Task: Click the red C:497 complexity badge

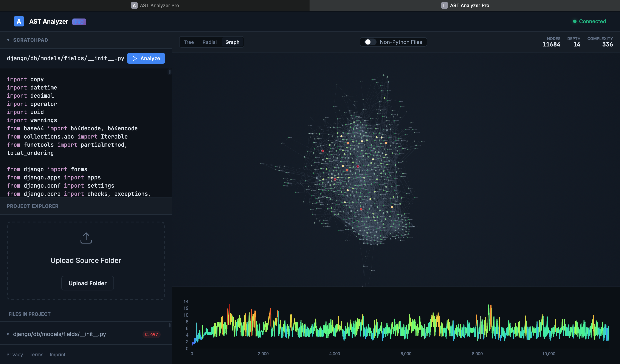Action: pos(151,334)
